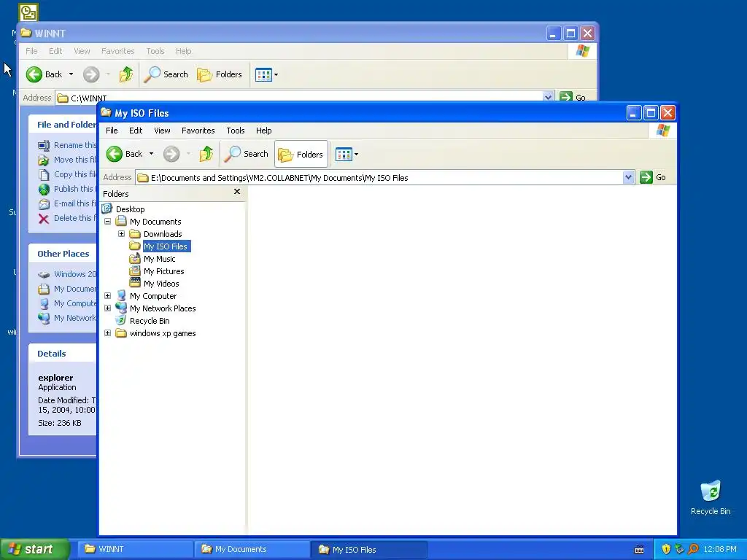Click the clock showing 12:08 PM
The image size is (747, 560).
coord(720,549)
